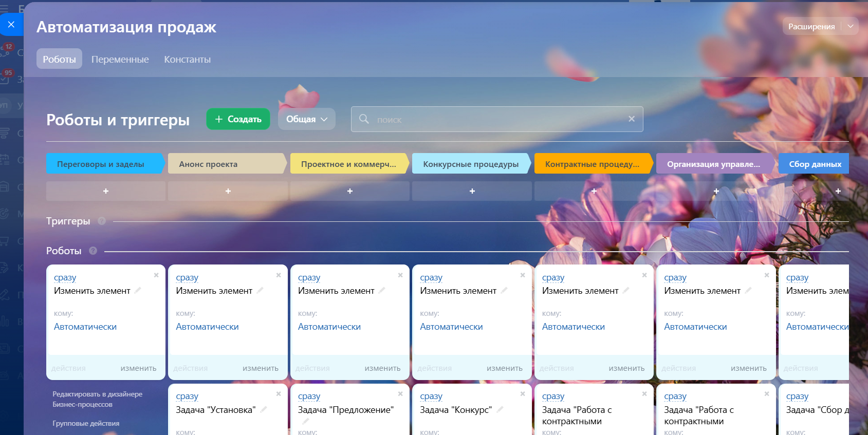Remove the Задача "Конкурс" robot with its X
The width and height of the screenshot is (868, 435).
click(x=522, y=394)
